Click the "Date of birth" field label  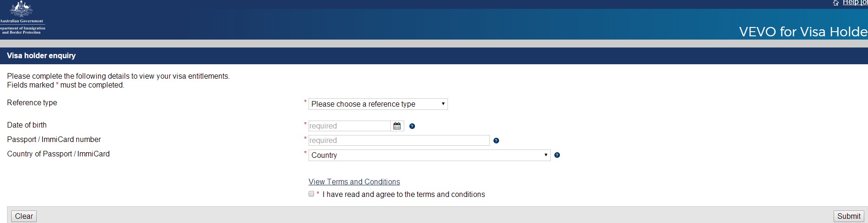[27, 125]
